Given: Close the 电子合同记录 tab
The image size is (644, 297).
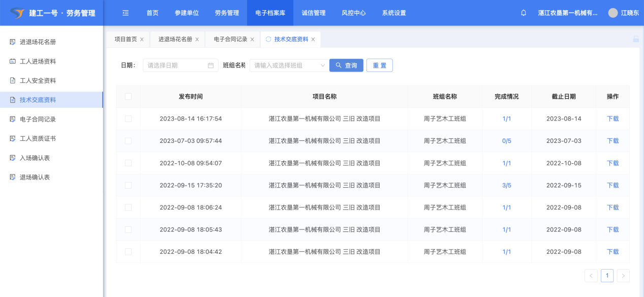Looking at the screenshot, I should 252,40.
